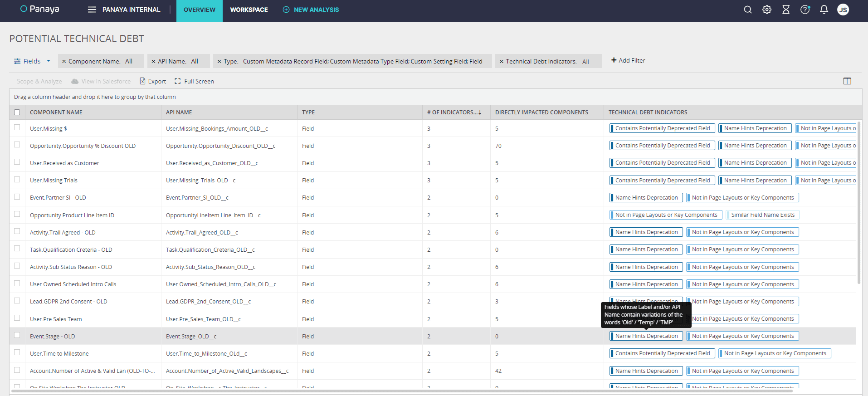Screen dimensions: 868x396
Task: Start a New Analysis
Action: pos(311,10)
